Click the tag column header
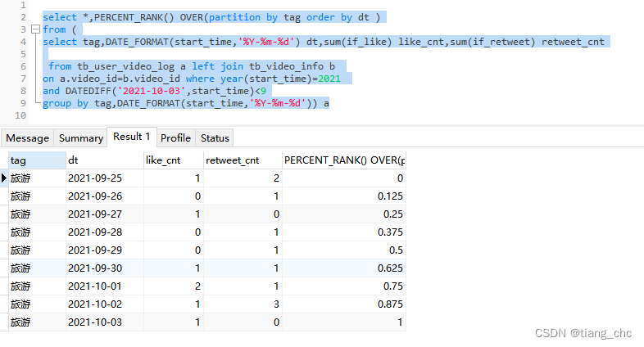The width and height of the screenshot is (644, 347). click(37, 160)
